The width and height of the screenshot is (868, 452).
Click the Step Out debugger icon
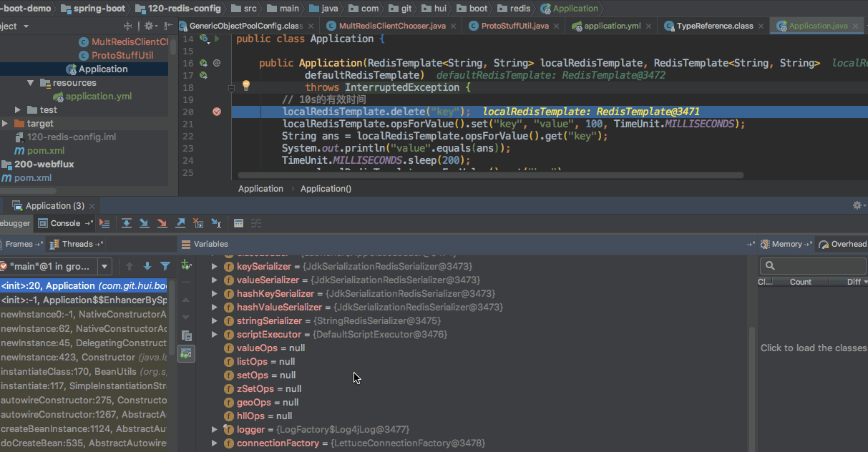(180, 223)
